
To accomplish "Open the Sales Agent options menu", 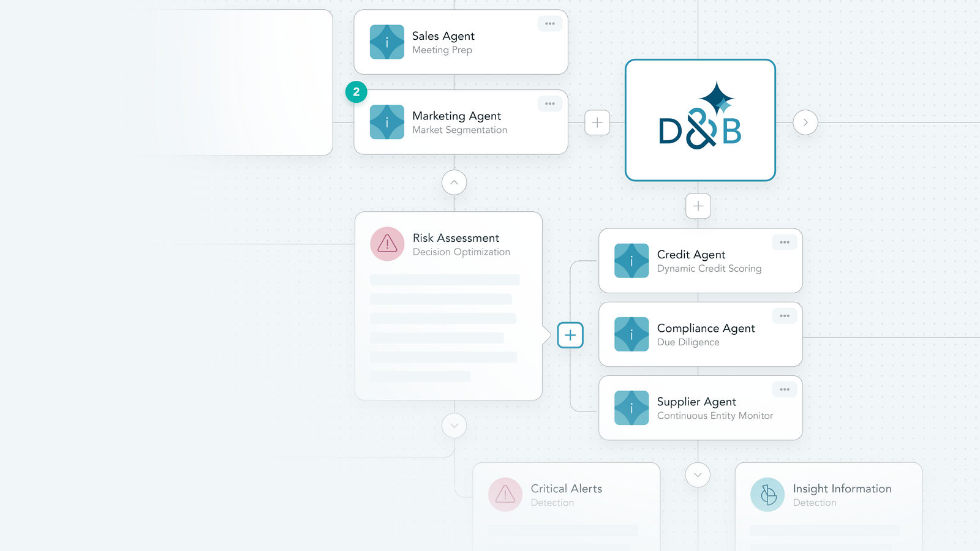I will [x=550, y=24].
